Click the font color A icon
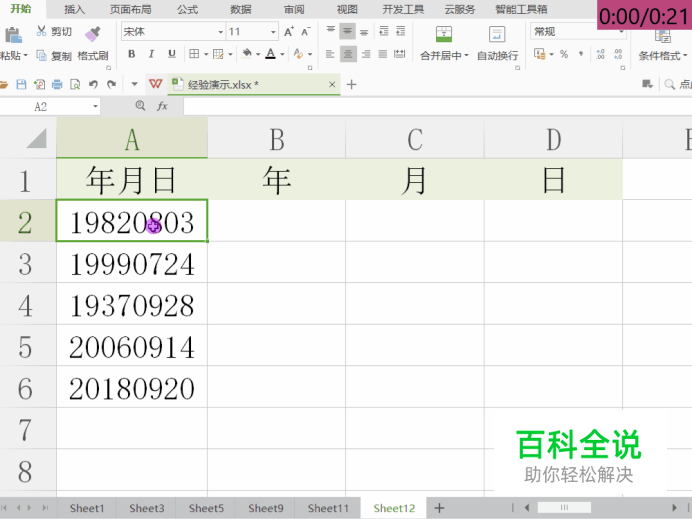Image resolution: width=692 pixels, height=519 pixels. 271,54
